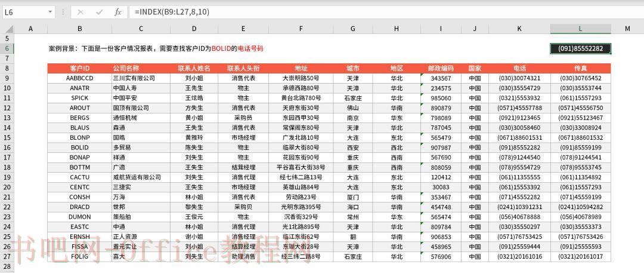Image resolution: width=644 pixels, height=273 pixels.
Task: Select column E header
Action: coord(243,29)
